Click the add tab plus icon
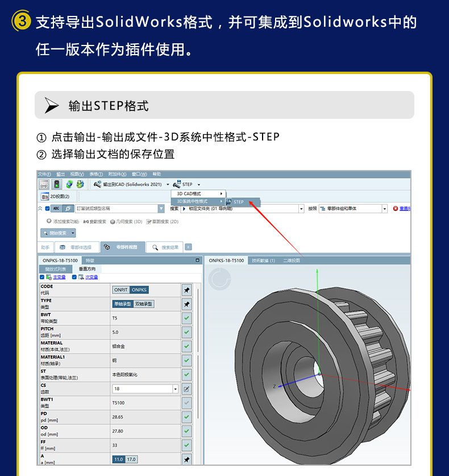This screenshot has height=476, width=449. (x=189, y=247)
